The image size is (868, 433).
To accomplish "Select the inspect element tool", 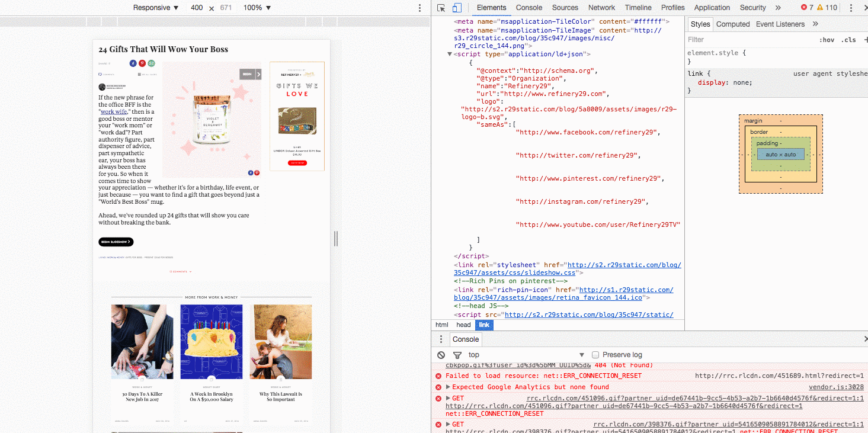I will point(440,8).
